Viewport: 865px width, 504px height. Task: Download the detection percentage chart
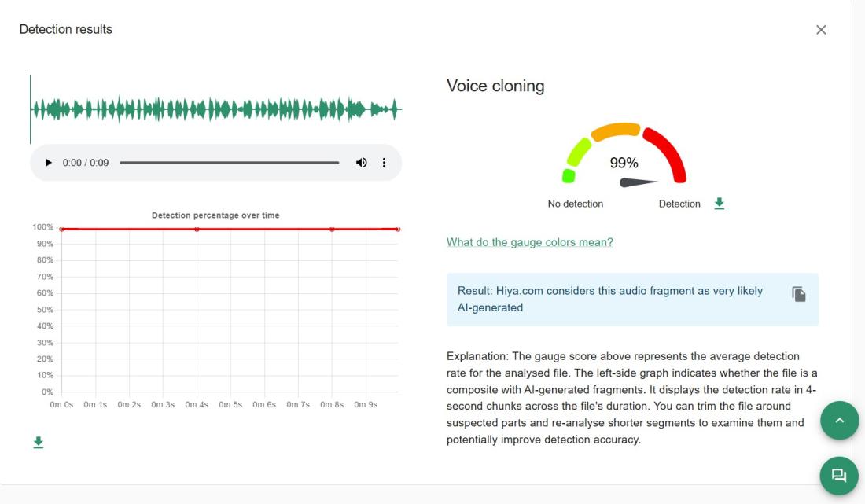click(38, 443)
